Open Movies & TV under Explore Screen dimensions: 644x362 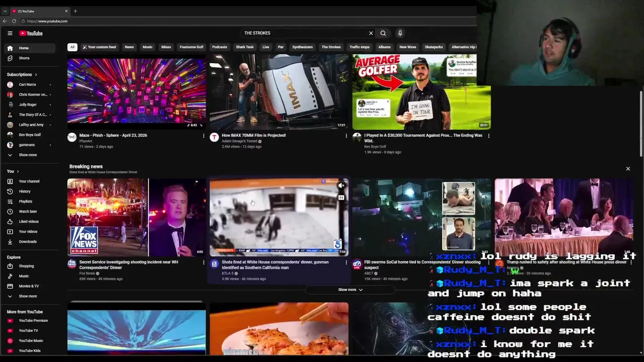click(x=31, y=286)
